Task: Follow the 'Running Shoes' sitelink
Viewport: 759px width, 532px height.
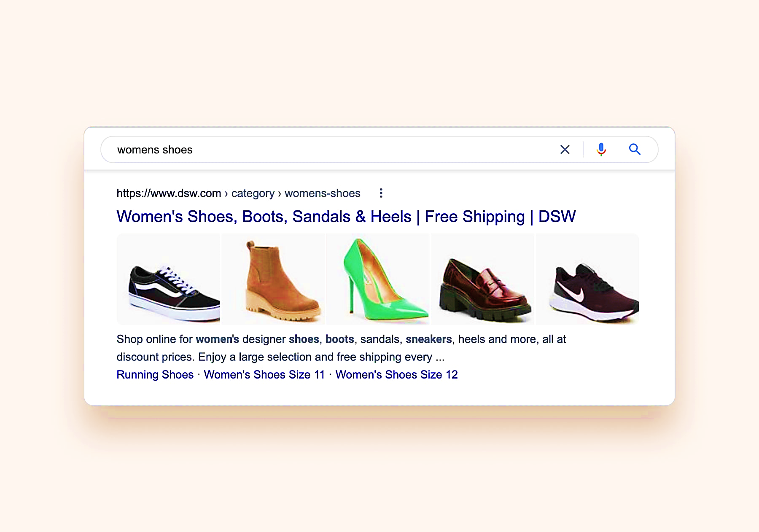Action: [x=155, y=375]
